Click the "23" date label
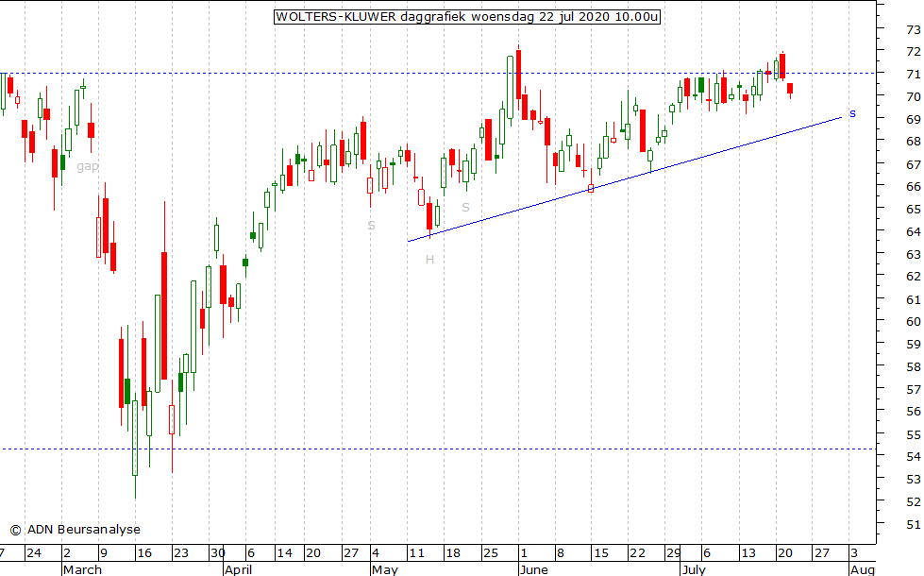Image resolution: width=924 pixels, height=576 pixels. coord(181,553)
